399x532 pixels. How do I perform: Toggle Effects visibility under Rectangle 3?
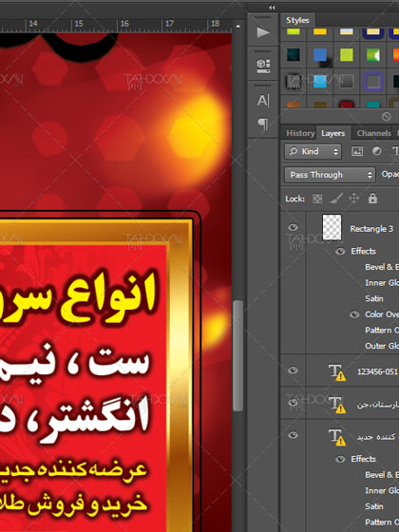tap(340, 252)
